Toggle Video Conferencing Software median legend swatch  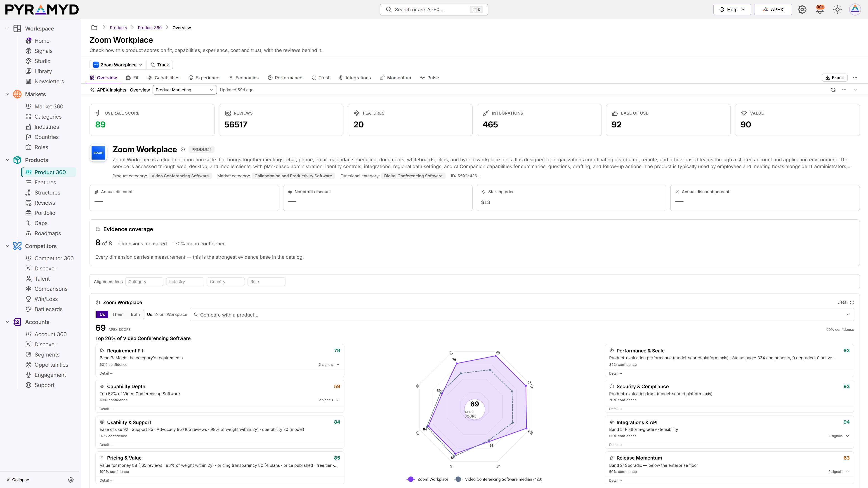[458, 479]
